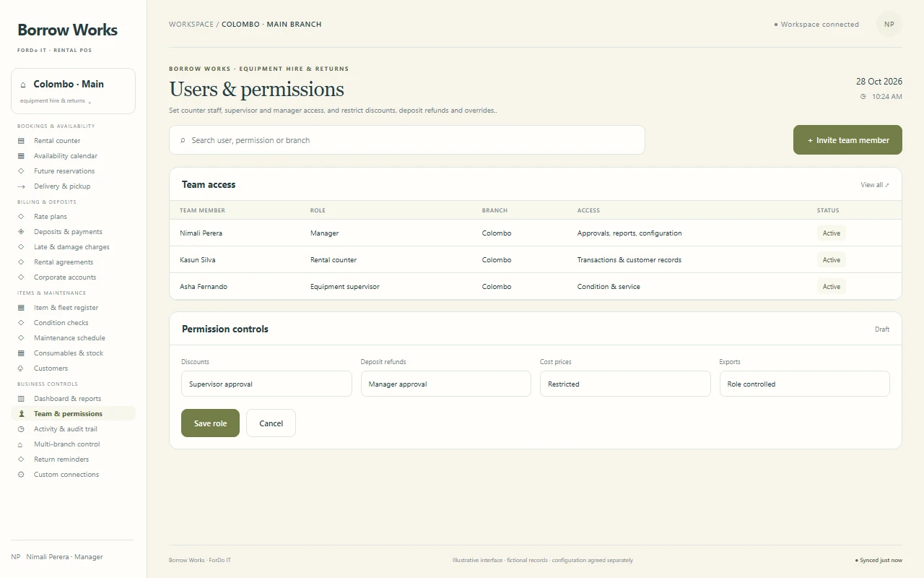The height and width of the screenshot is (578, 924).
Task: Click the Custom connections gear icon
Action: coord(21,475)
